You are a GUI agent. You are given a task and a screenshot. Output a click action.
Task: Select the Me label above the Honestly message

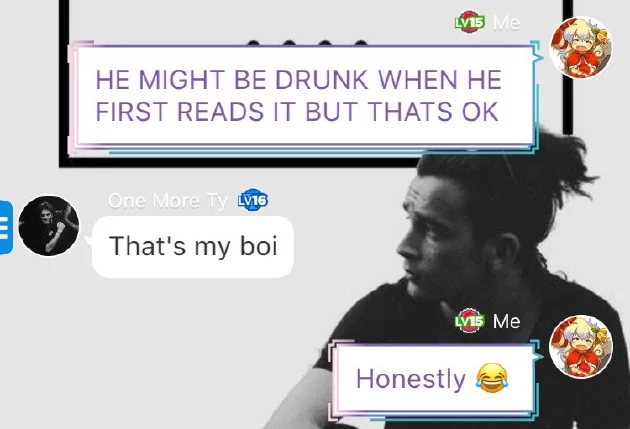[507, 321]
